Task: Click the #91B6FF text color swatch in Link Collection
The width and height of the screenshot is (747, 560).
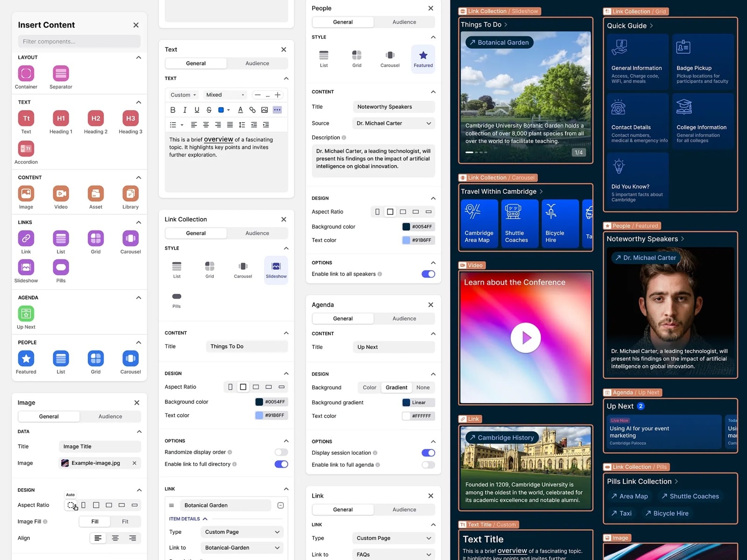Action: pyautogui.click(x=259, y=415)
